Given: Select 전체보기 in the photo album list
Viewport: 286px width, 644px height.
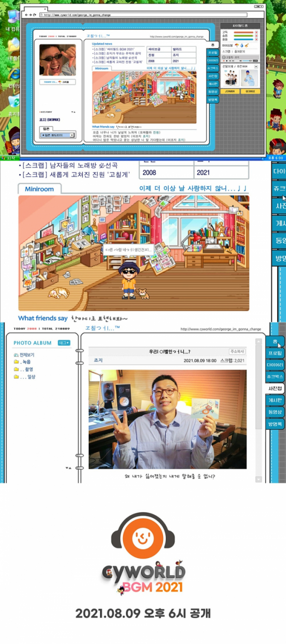Looking at the screenshot, I should pyautogui.click(x=24, y=355).
